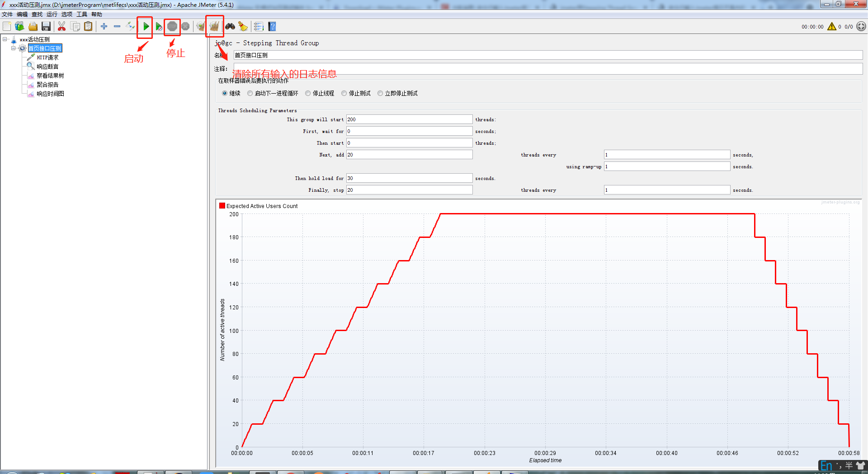This screenshot has width=868, height=474.
Task: Open Help with question mark book icon
Action: coord(272,26)
